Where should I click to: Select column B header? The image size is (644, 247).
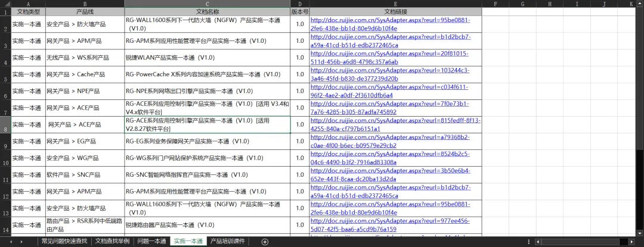(85, 4)
